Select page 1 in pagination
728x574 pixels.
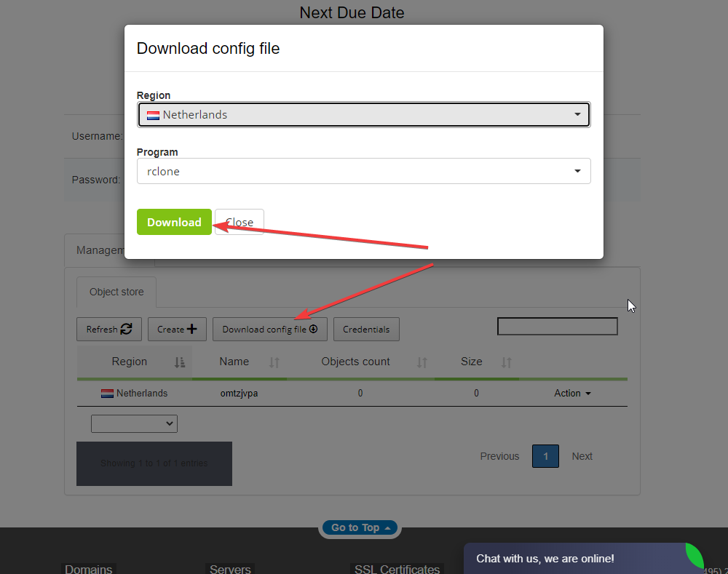545,457
